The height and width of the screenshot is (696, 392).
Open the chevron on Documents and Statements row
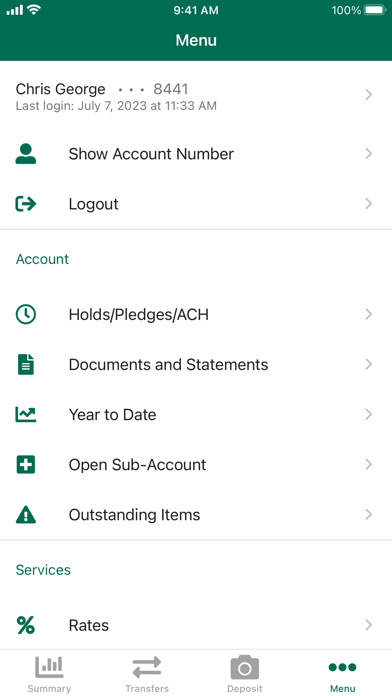pos(368,364)
